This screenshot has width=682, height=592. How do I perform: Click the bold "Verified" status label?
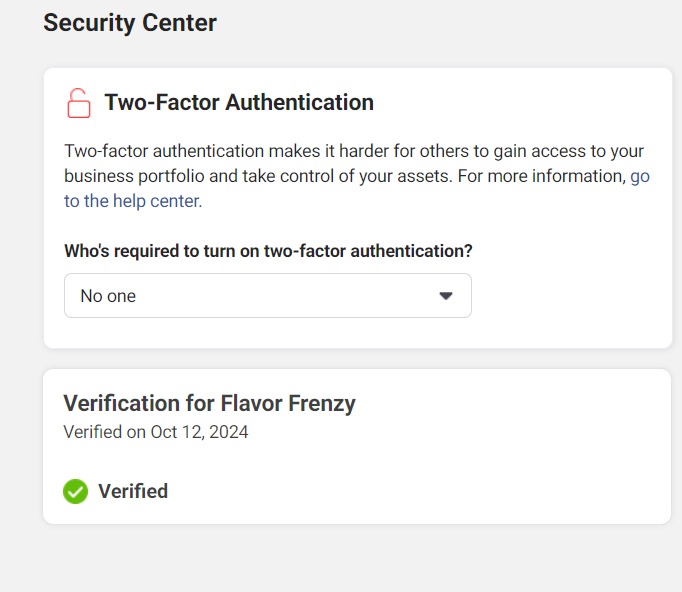tap(133, 491)
